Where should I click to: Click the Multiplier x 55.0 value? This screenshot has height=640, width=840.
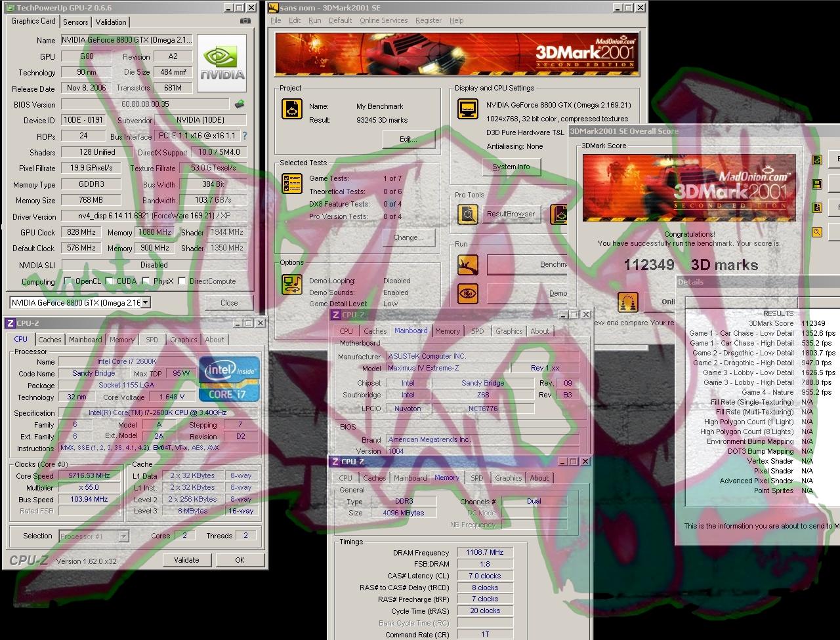pos(90,487)
